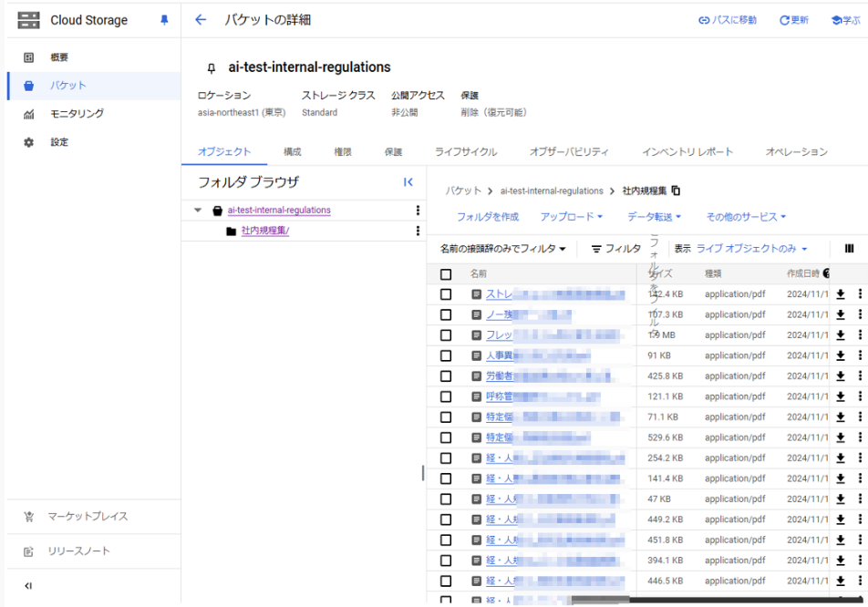Viewport: 868px width, 607px height.
Task: Open the column display options icon
Action: [x=849, y=249]
